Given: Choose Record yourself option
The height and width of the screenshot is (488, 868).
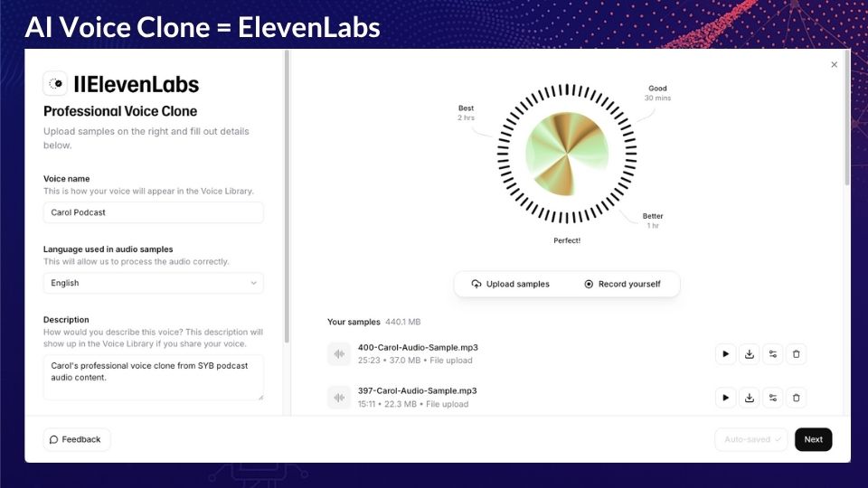Looking at the screenshot, I should pos(623,284).
